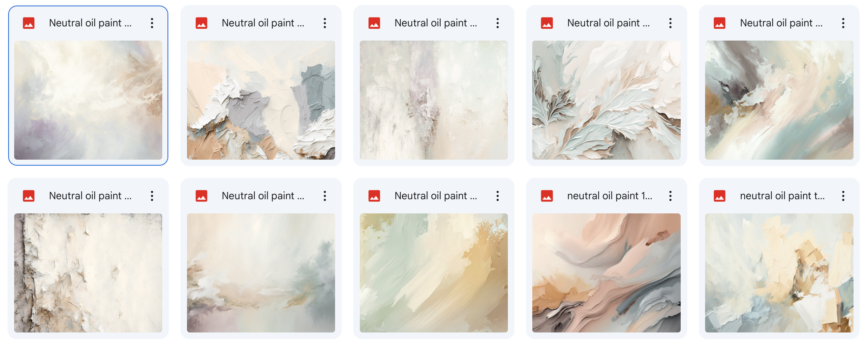Select the teal and grey diagonal sweep thumbnail

(x=779, y=100)
